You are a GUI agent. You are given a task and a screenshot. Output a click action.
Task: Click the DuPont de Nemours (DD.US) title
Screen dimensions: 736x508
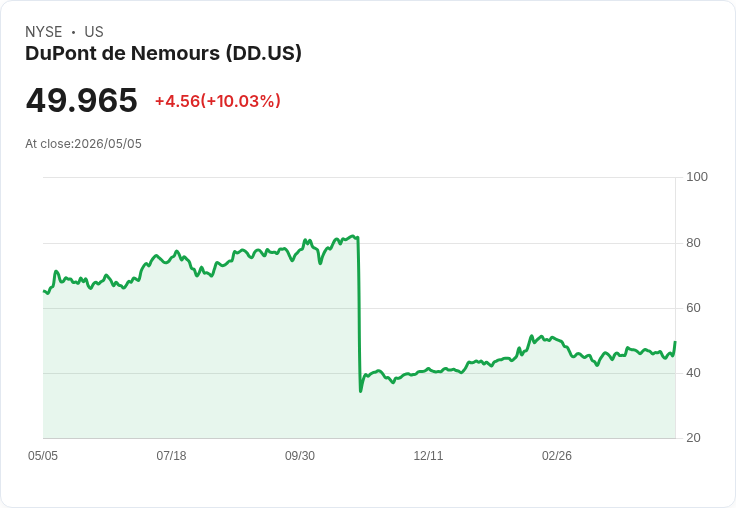[163, 53]
